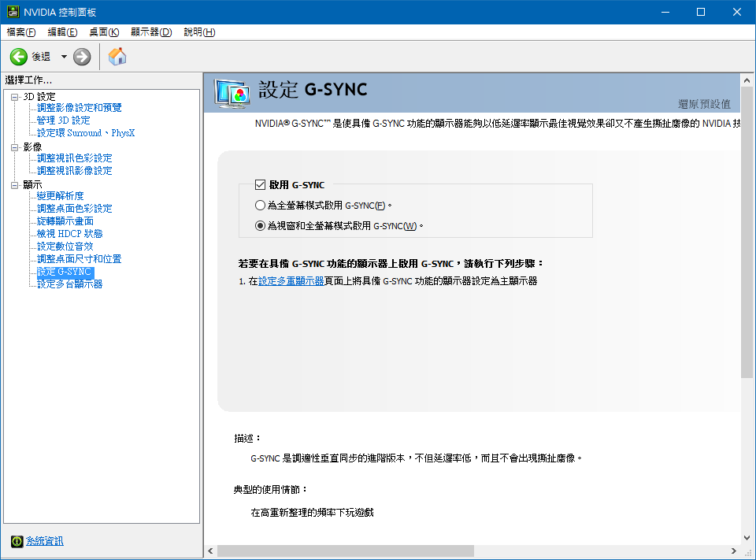Collapse the 顯示 tree node
This screenshot has width=756, height=560.
point(14,185)
